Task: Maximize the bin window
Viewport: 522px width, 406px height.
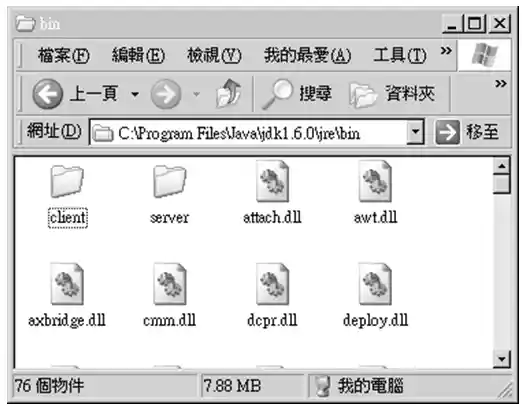Action: click(x=475, y=24)
